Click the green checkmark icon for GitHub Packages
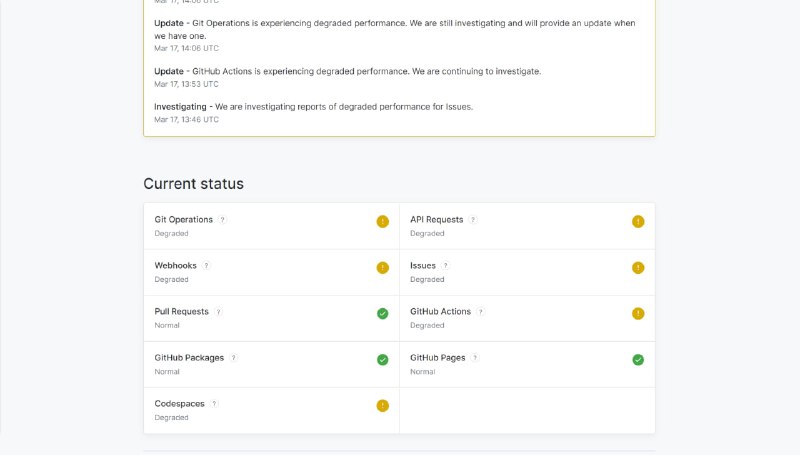 pyautogui.click(x=383, y=360)
